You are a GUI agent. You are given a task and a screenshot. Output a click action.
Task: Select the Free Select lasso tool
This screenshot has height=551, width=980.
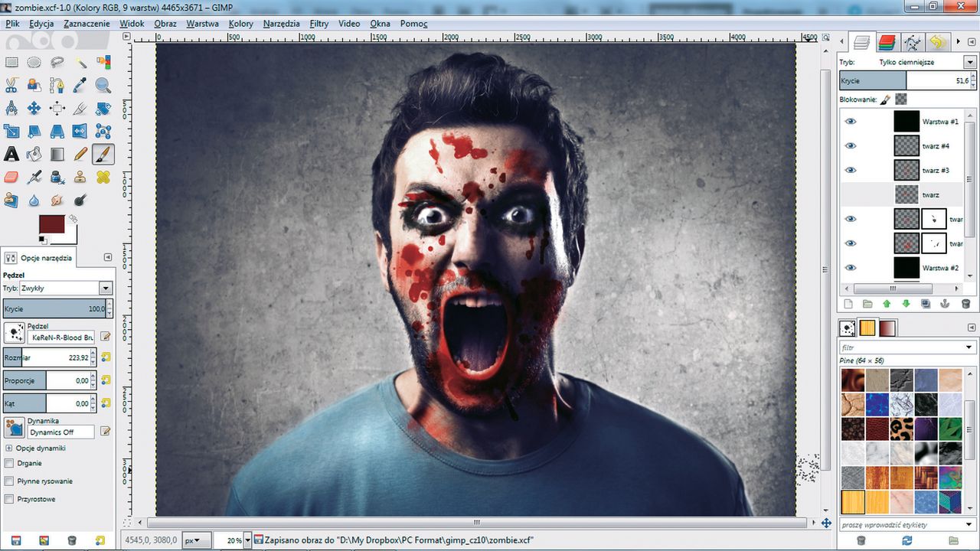57,63
